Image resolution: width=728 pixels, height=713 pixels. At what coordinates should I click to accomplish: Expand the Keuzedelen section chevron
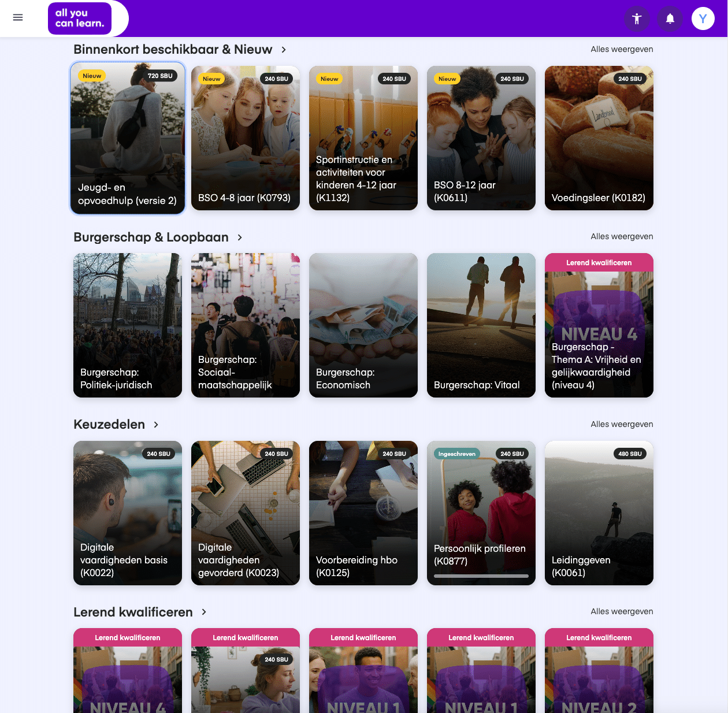(x=156, y=425)
